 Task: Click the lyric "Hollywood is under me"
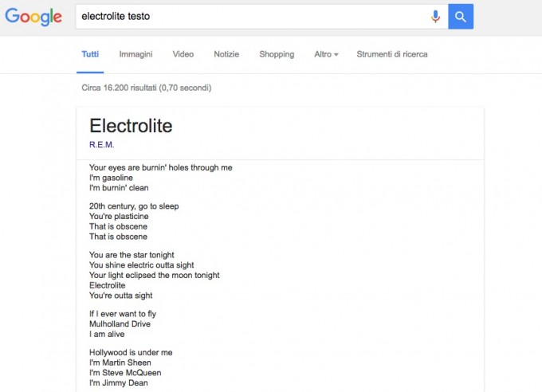coord(131,352)
